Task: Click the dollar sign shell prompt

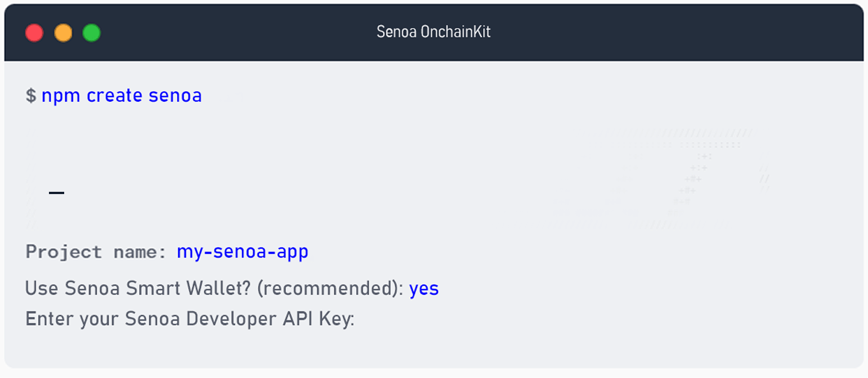Action: point(30,96)
